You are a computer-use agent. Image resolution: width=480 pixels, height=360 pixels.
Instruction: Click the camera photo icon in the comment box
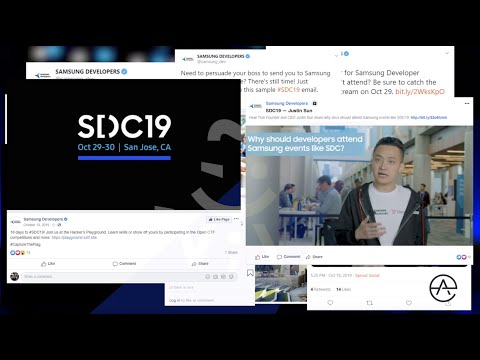click(215, 277)
